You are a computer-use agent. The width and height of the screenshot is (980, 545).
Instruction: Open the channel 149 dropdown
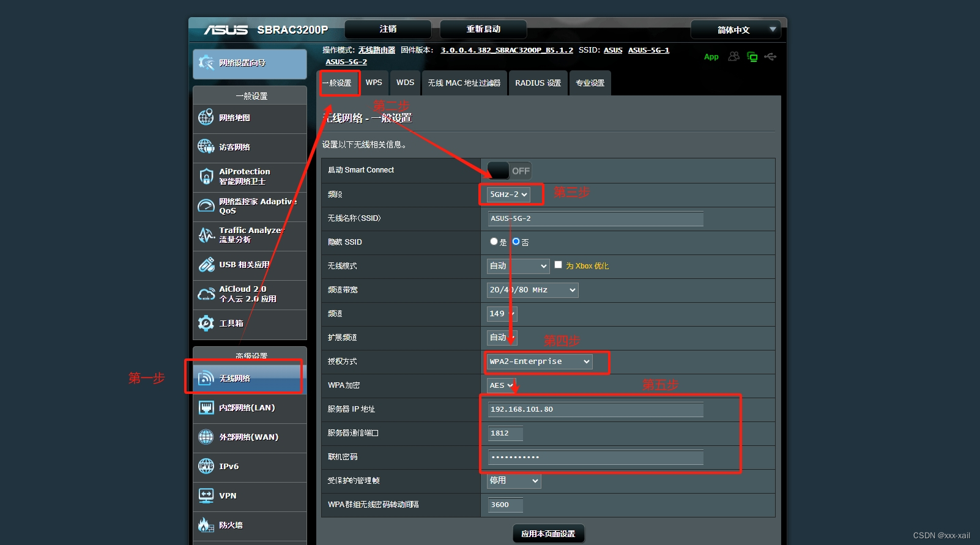(x=502, y=314)
